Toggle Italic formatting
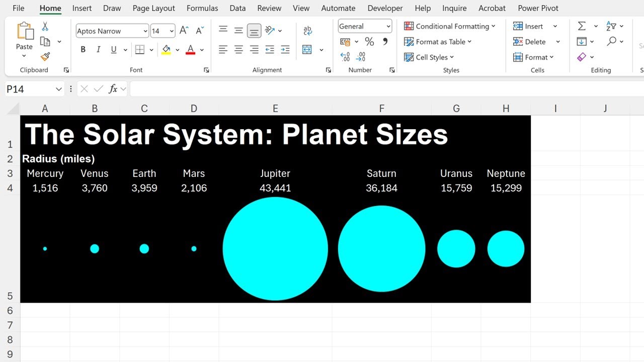This screenshot has width=644, height=362. click(x=98, y=49)
